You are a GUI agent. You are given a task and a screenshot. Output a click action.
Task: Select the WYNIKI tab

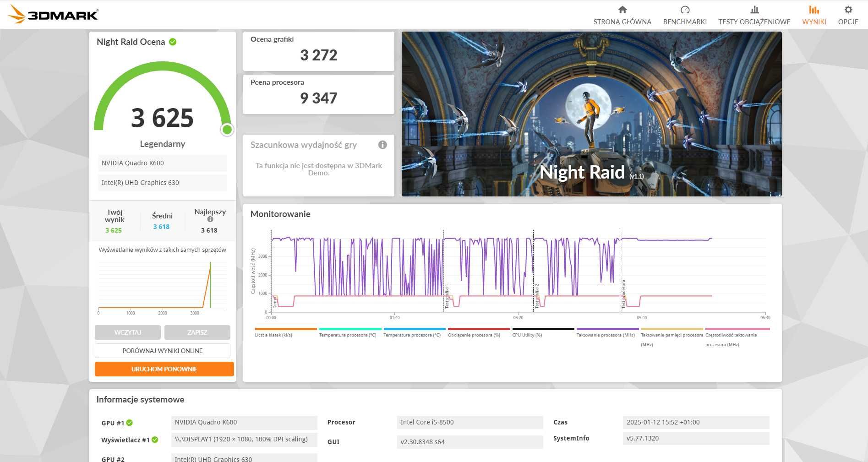814,22
